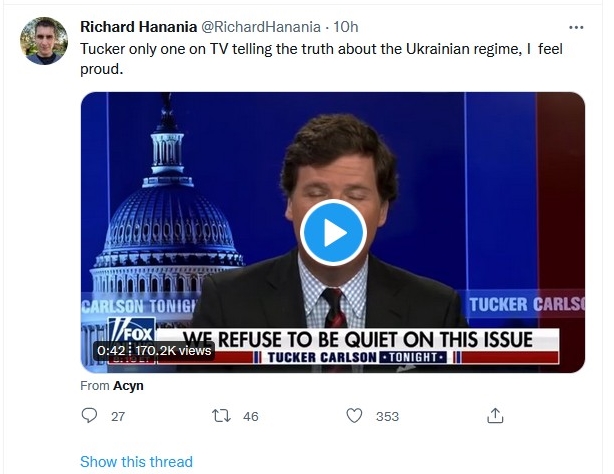This screenshot has width=614, height=474.
Task: Click the 353 likes count
Action: [x=387, y=416]
